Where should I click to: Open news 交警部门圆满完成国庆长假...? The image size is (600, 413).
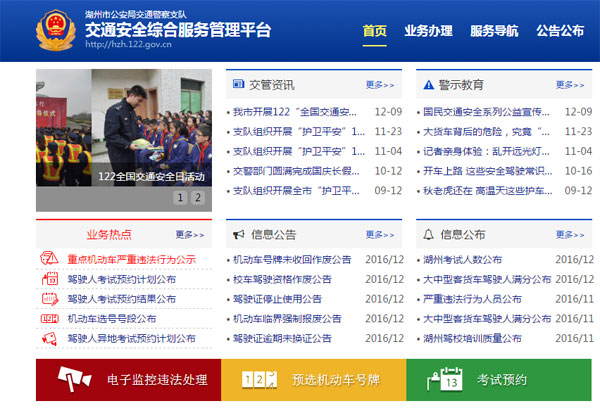pyautogui.click(x=296, y=171)
